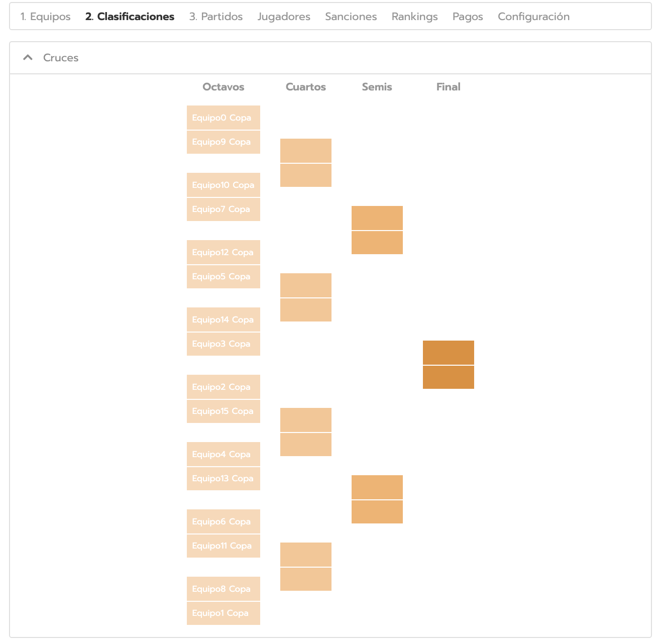
Task: Click the Cruces section header title
Action: pos(61,58)
